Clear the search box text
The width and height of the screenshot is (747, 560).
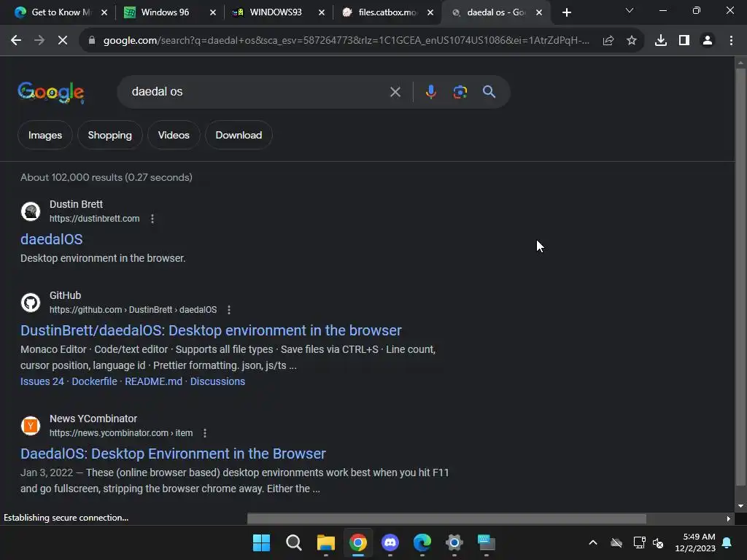click(x=395, y=92)
